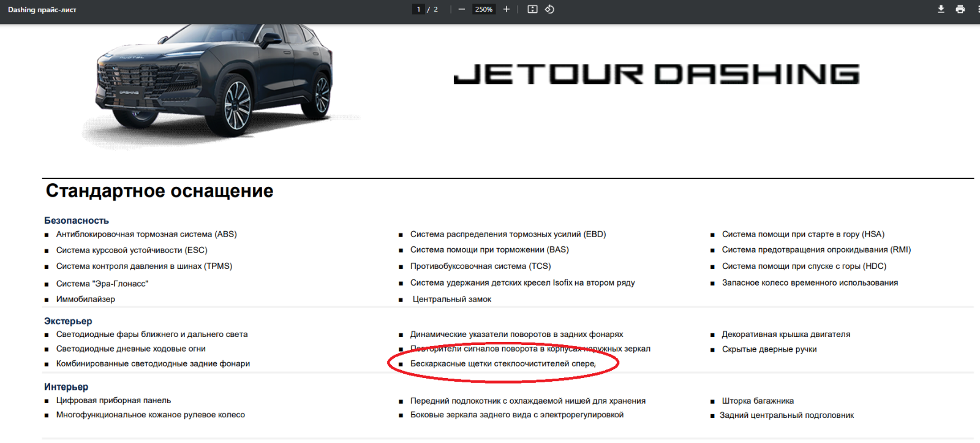The height and width of the screenshot is (443, 980).
Task: Click Многофункциональное кожаное рулевое колесо
Action: pos(151,415)
